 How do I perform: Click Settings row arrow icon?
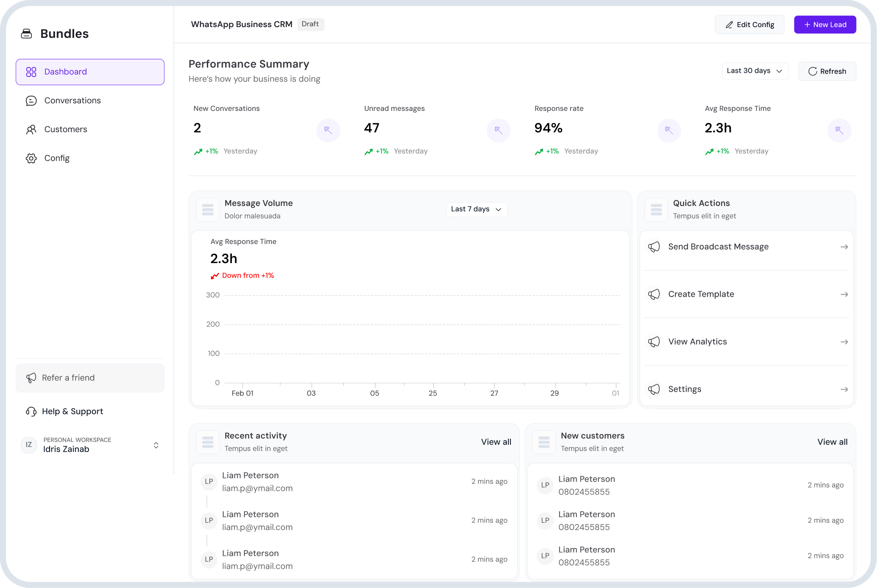tap(844, 389)
